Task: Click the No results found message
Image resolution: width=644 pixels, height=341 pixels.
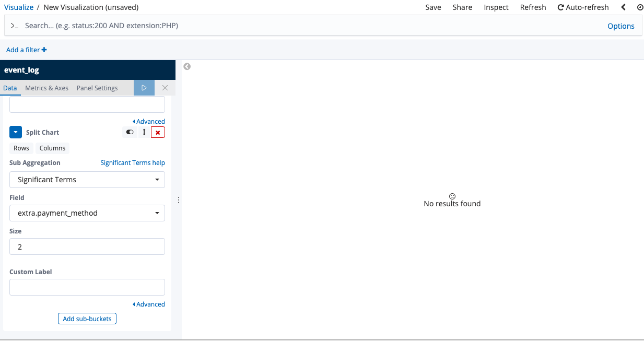Action: (x=452, y=204)
